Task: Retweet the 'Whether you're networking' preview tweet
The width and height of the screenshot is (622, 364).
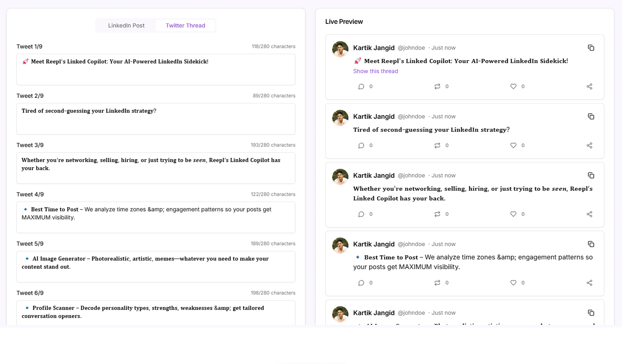Action: 437,214
